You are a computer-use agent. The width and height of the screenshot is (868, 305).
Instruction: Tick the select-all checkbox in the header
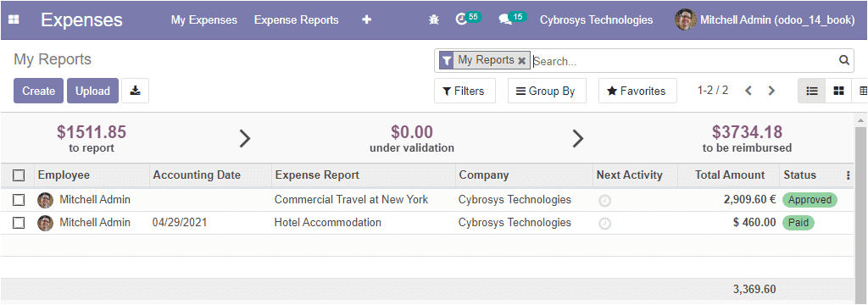click(x=19, y=175)
